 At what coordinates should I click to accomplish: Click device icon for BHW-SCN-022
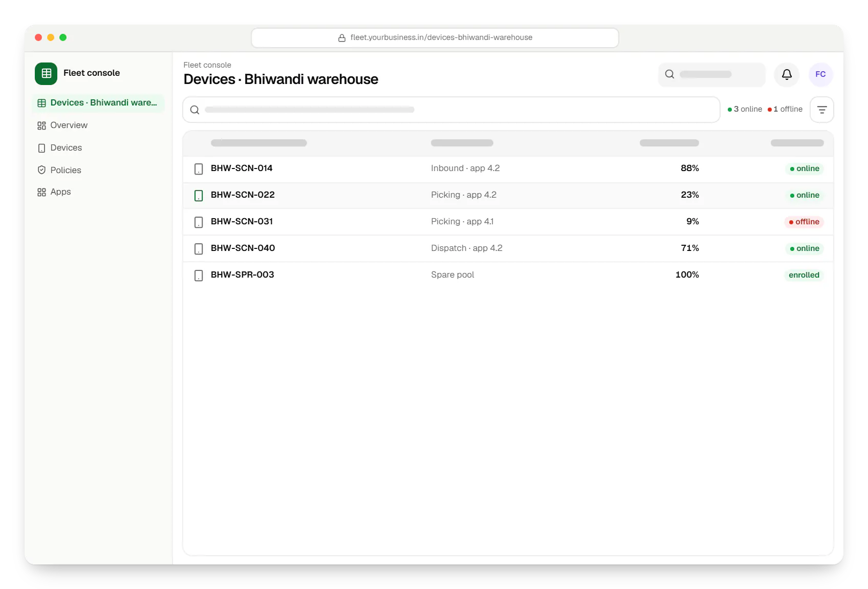199,196
